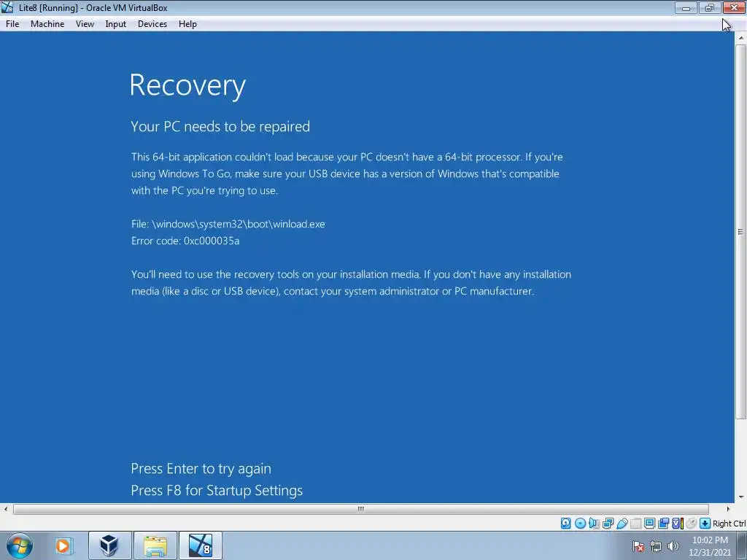Image resolution: width=747 pixels, height=560 pixels.
Task: Click the scroll down arrow
Action: point(740,497)
